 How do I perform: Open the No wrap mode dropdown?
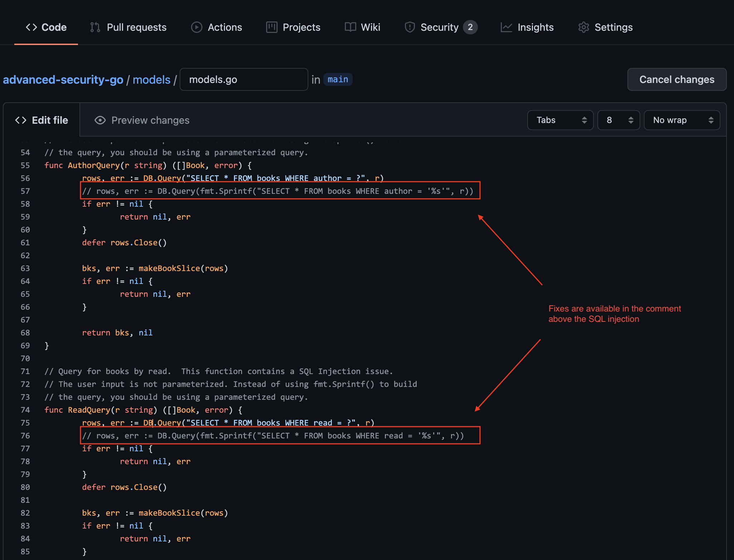(682, 120)
